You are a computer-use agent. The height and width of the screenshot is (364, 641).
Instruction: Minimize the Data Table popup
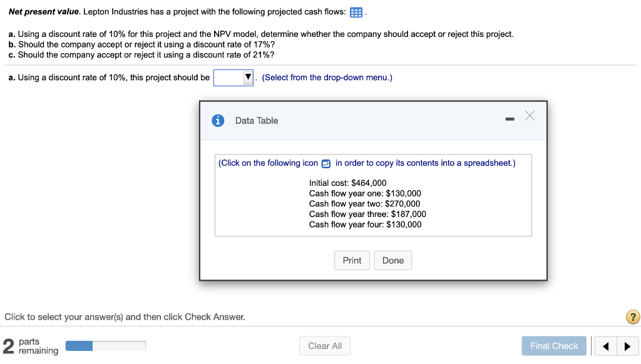point(510,118)
